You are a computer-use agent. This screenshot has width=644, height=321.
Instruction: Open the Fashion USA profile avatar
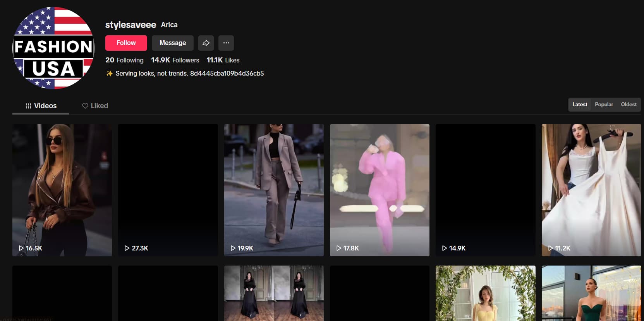53,48
